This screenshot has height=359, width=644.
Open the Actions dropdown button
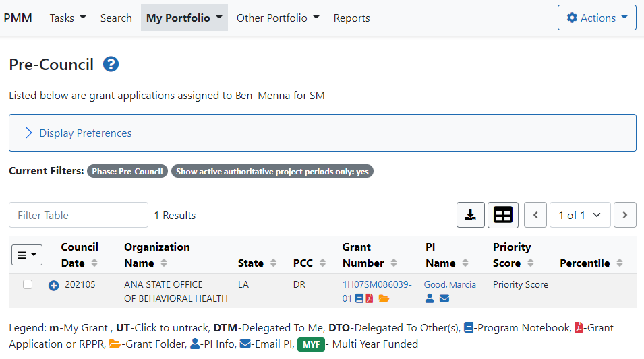coord(597,18)
